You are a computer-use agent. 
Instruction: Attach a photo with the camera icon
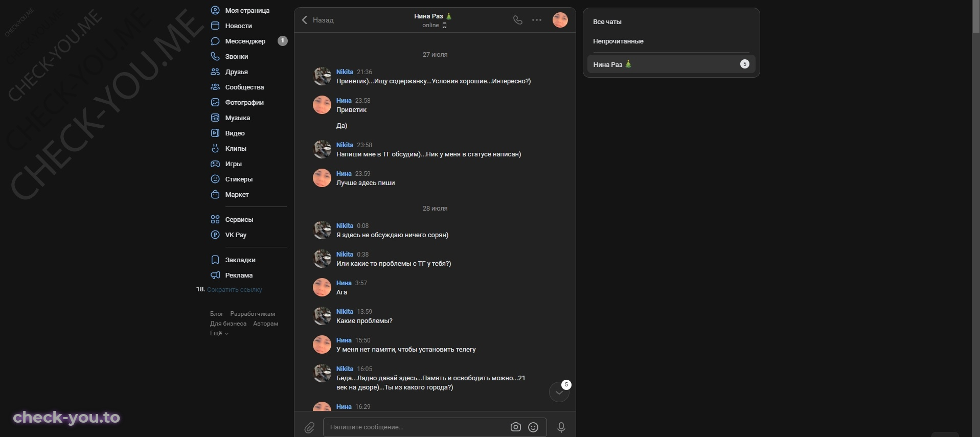tap(516, 427)
